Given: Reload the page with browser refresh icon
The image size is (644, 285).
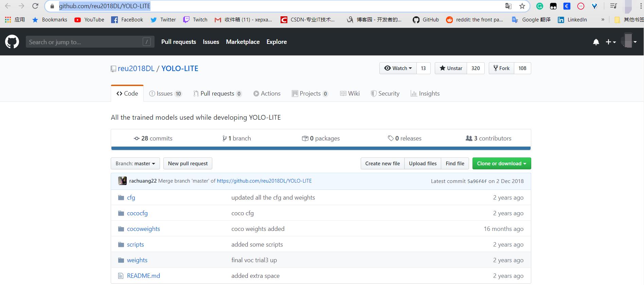Looking at the screenshot, I should [x=35, y=6].
